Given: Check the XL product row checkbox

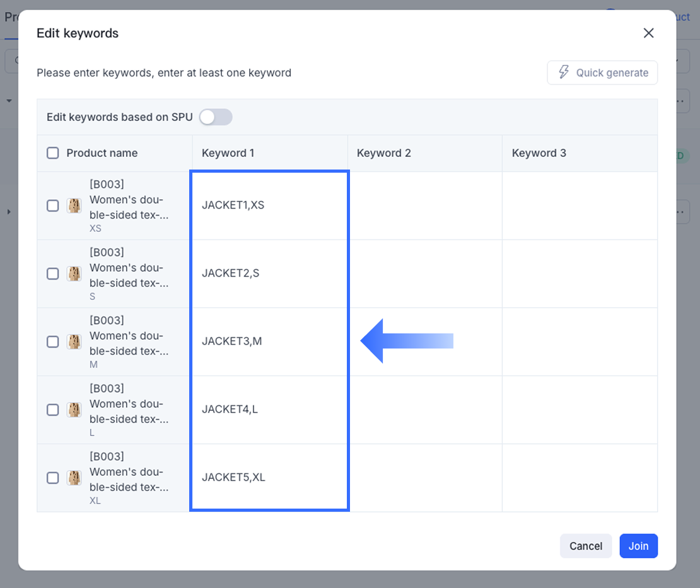Looking at the screenshot, I should coord(53,478).
